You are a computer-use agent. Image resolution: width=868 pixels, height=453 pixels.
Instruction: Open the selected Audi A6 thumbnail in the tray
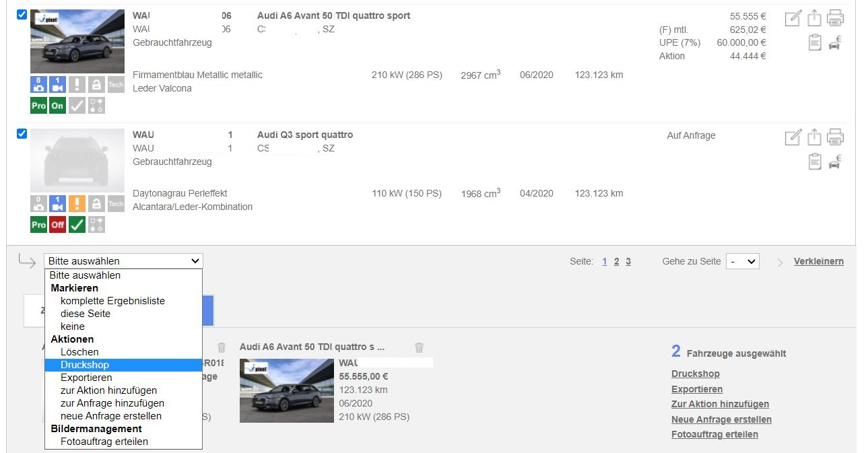point(287,391)
